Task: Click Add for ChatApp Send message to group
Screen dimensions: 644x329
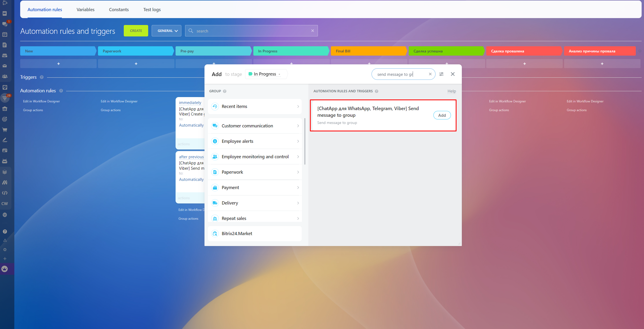Action: [442, 115]
